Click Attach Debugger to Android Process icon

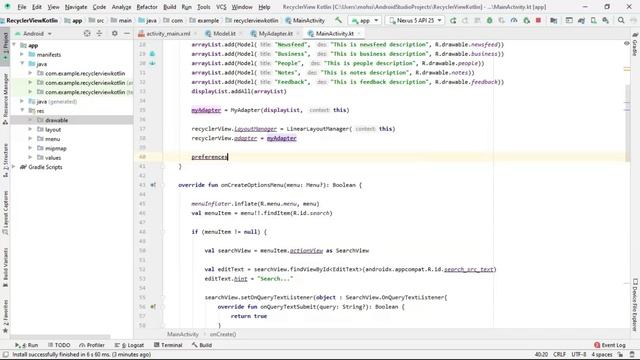[527, 20]
